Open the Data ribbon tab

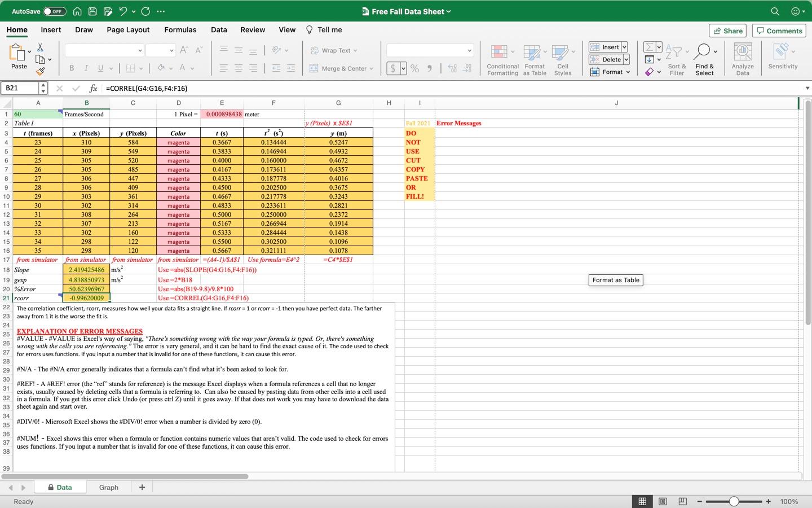click(219, 30)
